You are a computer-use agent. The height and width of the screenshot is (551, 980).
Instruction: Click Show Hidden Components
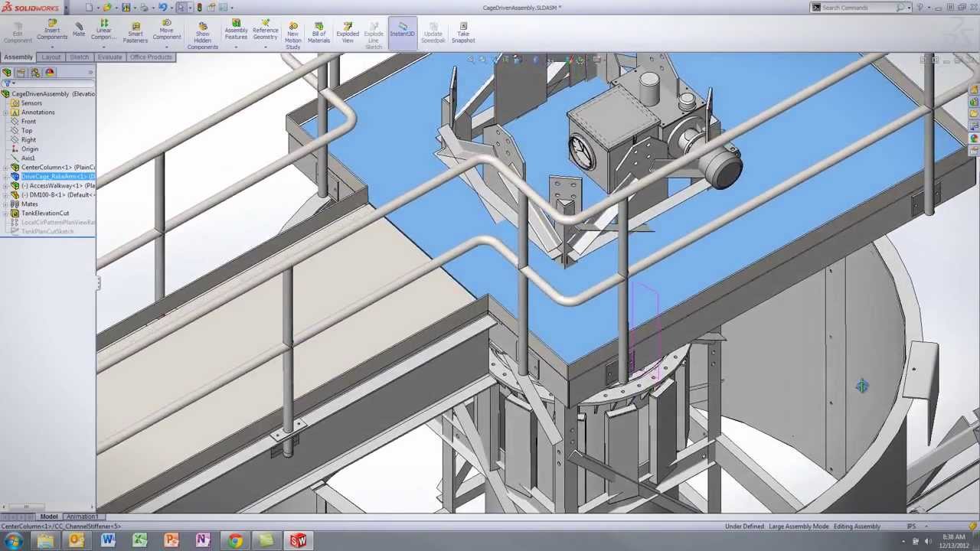[203, 36]
